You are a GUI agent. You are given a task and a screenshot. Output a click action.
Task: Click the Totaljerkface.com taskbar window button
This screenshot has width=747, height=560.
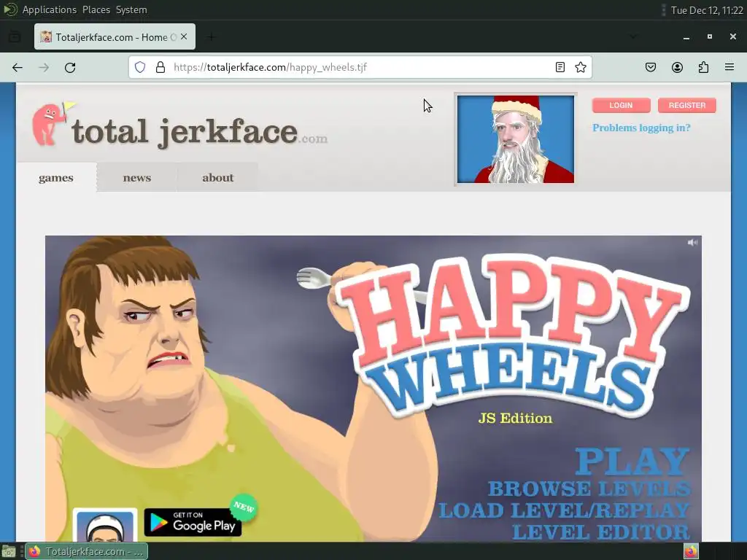coord(86,552)
